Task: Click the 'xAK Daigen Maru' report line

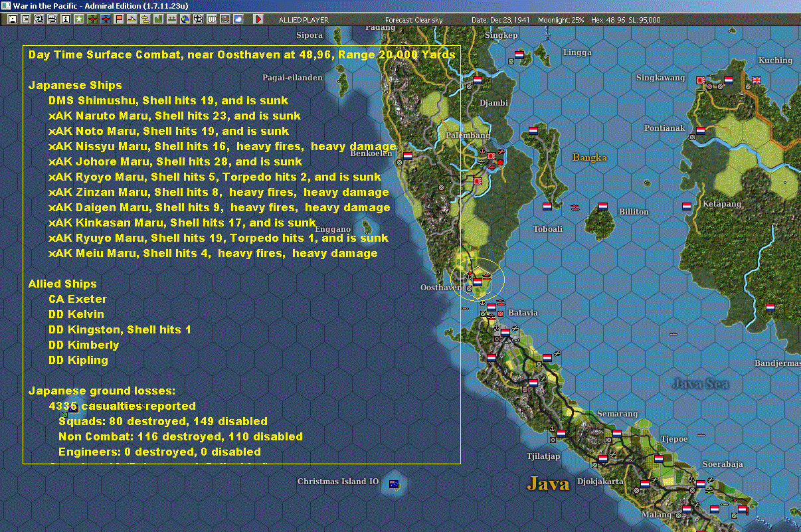Action: 219,207
